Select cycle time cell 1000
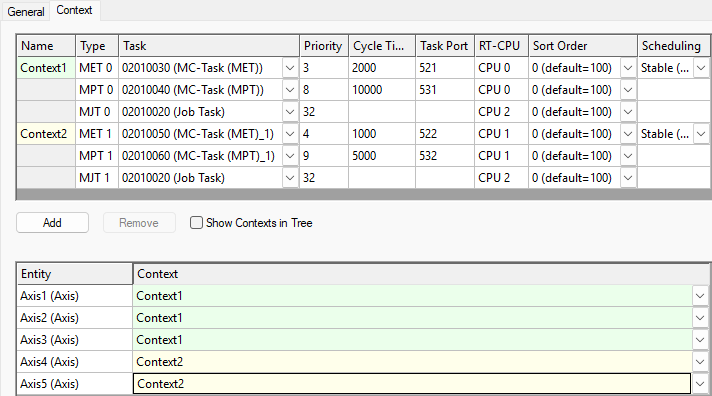The image size is (712, 396). point(382,134)
